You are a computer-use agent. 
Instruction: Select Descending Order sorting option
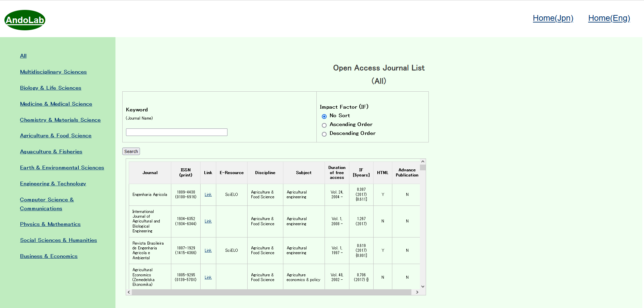click(324, 134)
